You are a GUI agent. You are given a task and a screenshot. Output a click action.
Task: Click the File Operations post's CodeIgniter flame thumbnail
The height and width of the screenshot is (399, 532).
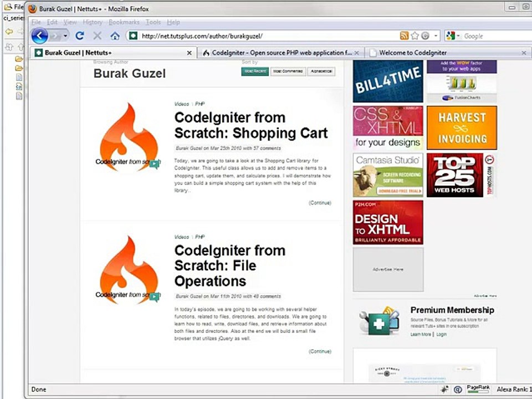pos(128,269)
